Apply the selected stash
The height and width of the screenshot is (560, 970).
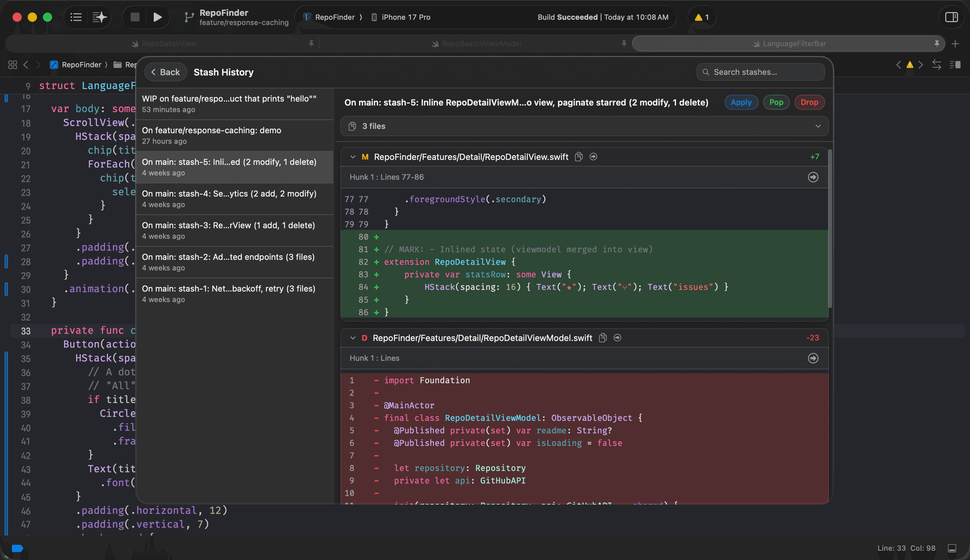741,102
